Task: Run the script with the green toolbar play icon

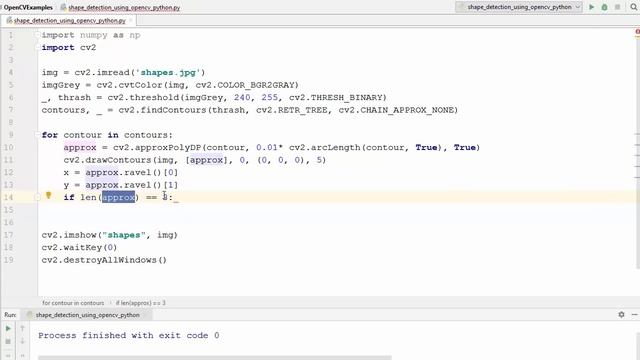Action: tap(591, 7)
